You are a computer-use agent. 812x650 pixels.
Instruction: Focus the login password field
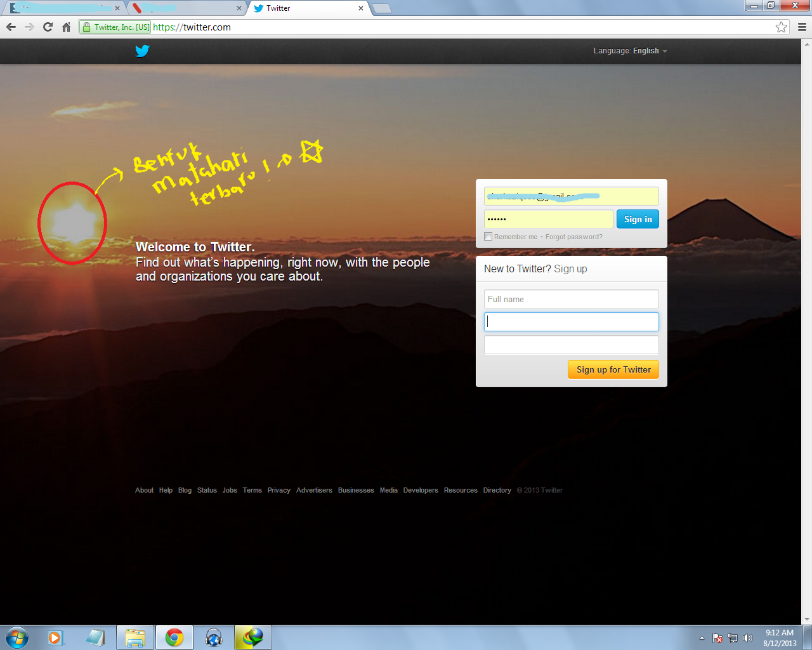(549, 219)
